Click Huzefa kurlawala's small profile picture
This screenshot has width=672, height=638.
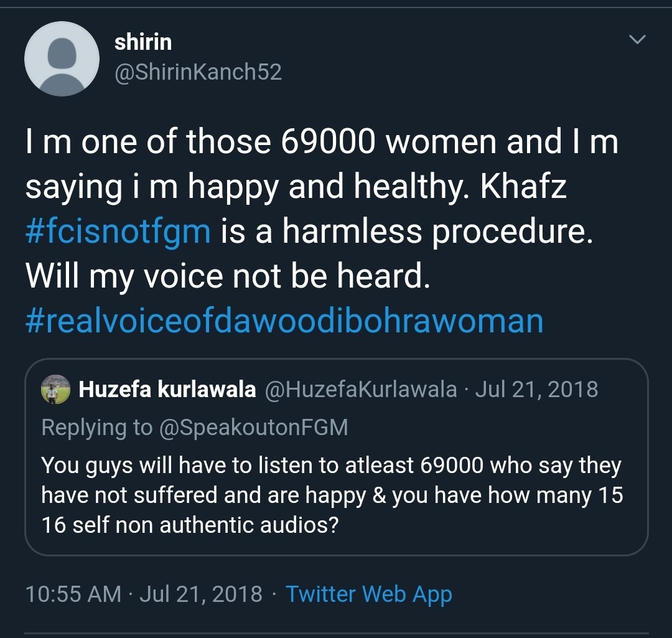[55, 390]
